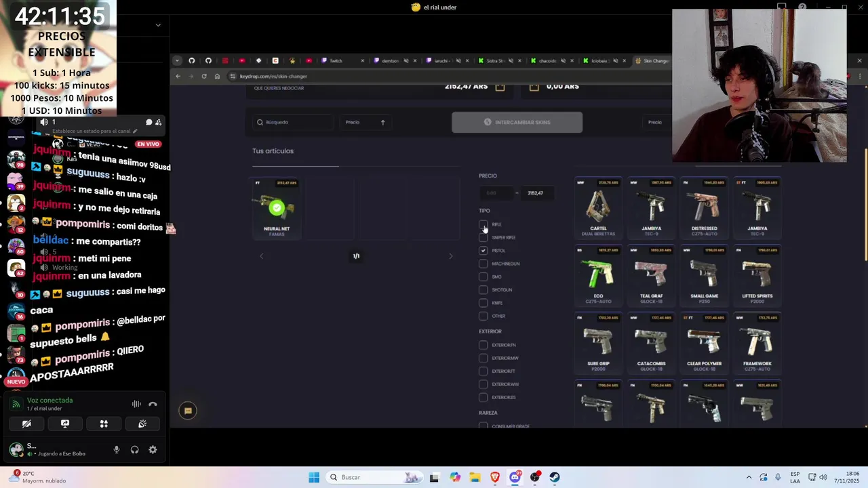Click the Búsqueda search field

[x=293, y=122]
